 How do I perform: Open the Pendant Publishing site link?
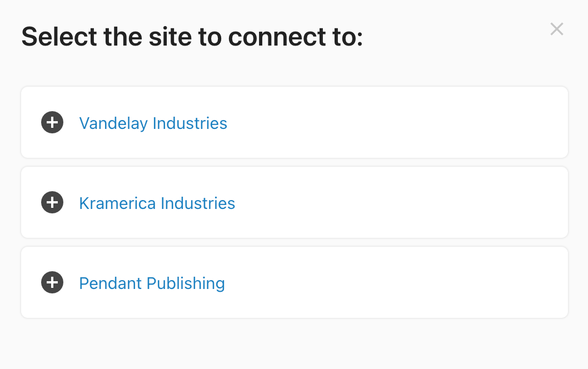pos(151,283)
